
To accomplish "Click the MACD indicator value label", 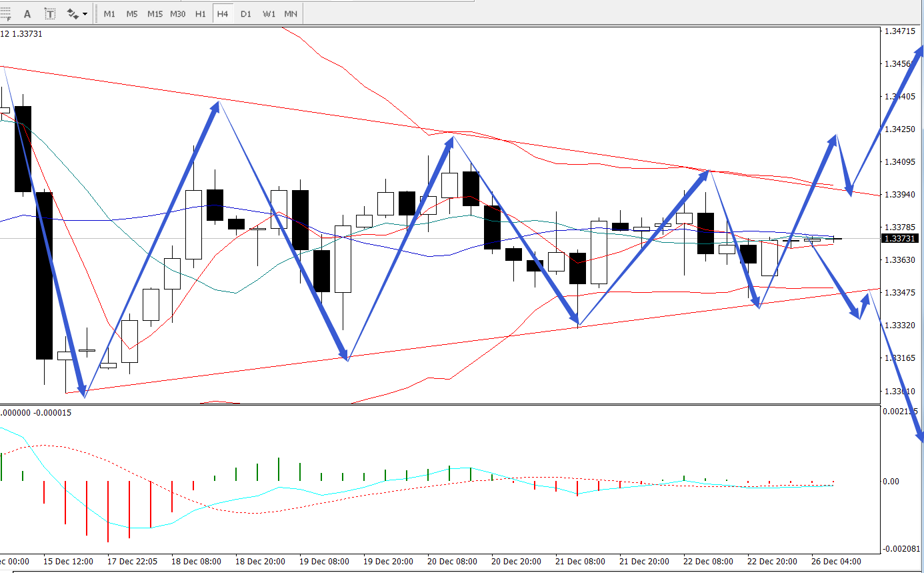I will 36,412.
